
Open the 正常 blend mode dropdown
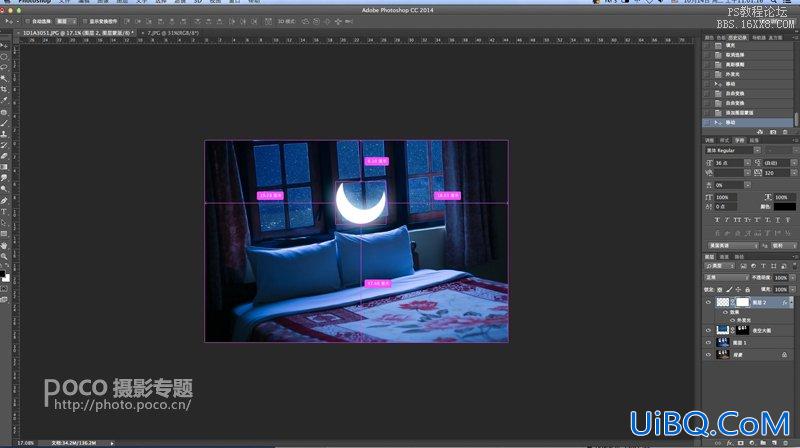pos(726,278)
